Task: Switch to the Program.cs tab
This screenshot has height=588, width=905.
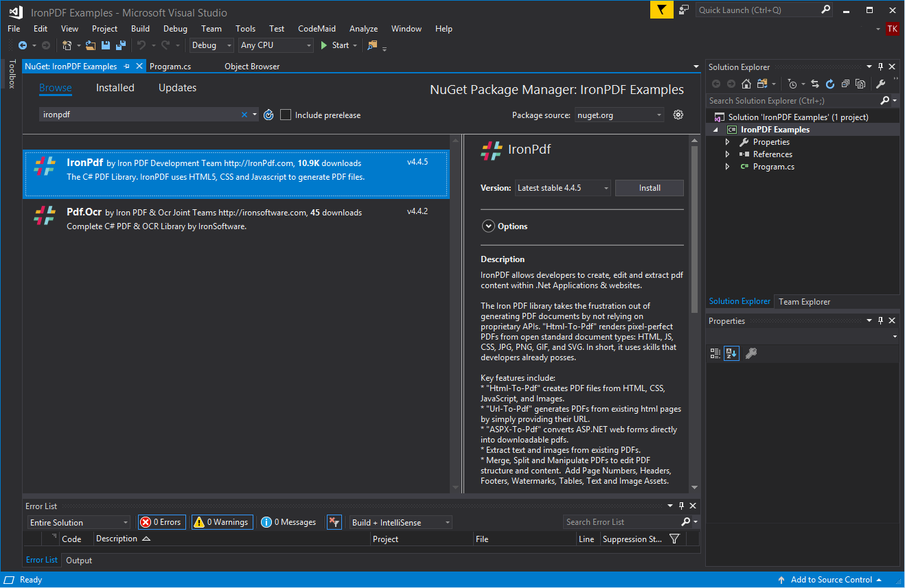Action: pos(169,66)
